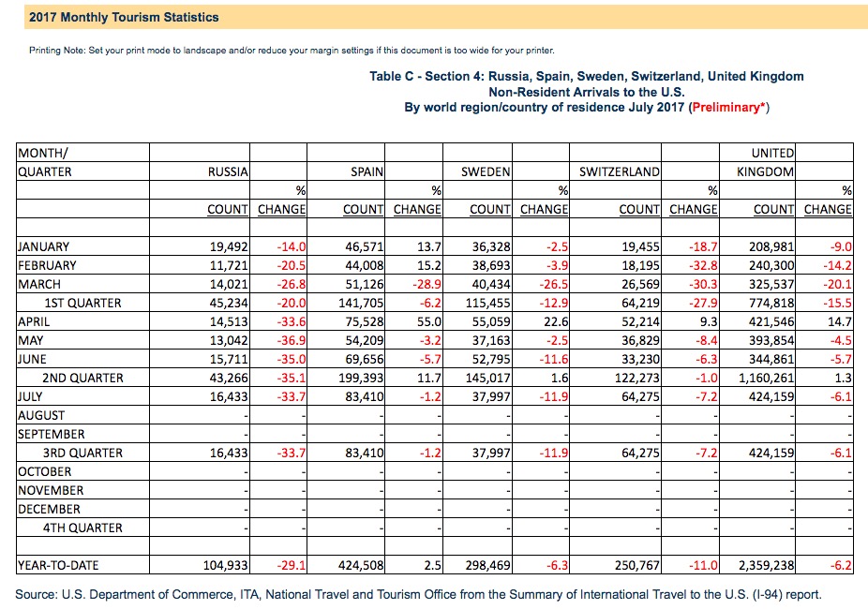Select Russia January count 19,492

229,246
